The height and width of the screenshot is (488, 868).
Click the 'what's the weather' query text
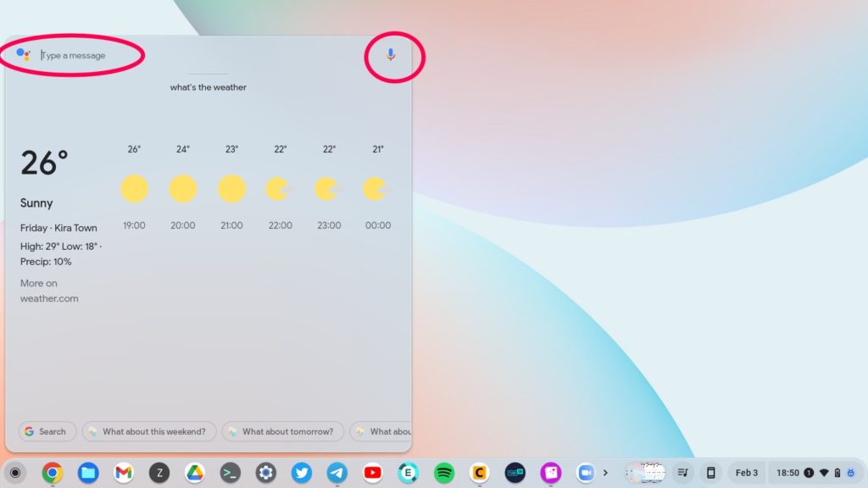(209, 87)
